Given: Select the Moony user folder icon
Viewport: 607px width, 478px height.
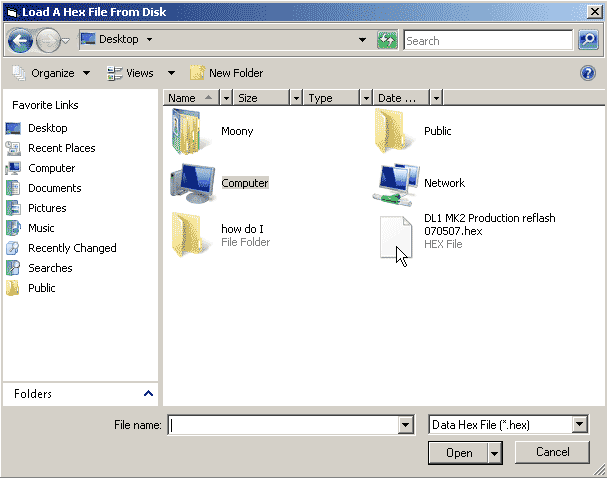Looking at the screenshot, I should [188, 130].
